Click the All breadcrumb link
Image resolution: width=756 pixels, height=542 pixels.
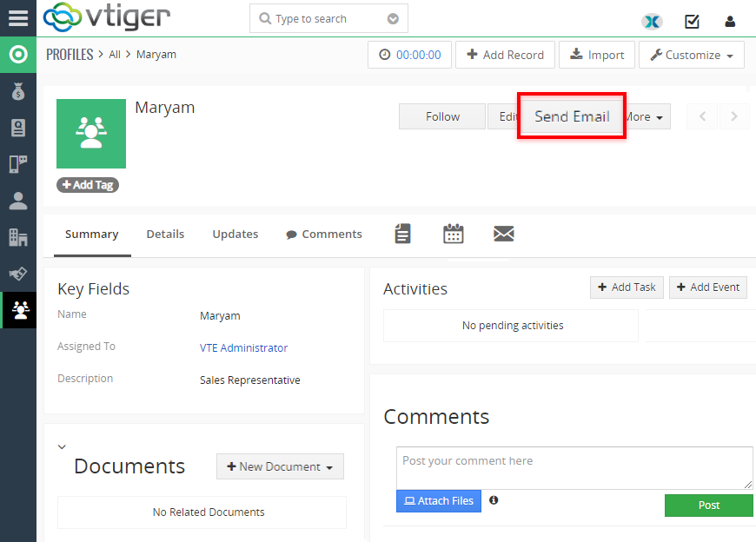[x=115, y=55]
